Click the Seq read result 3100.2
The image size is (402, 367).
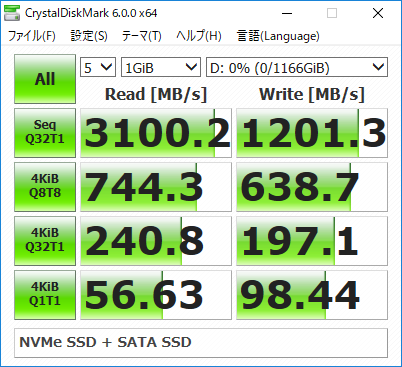[x=156, y=133]
